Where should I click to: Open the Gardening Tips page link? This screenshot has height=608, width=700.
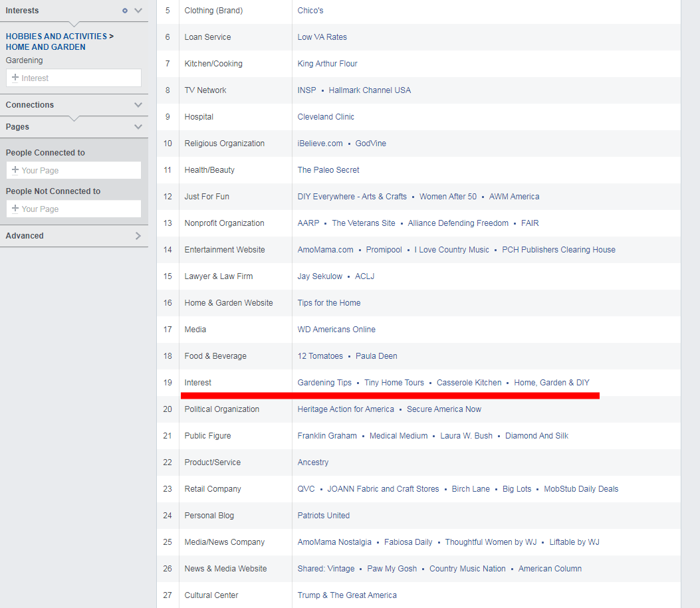point(324,383)
